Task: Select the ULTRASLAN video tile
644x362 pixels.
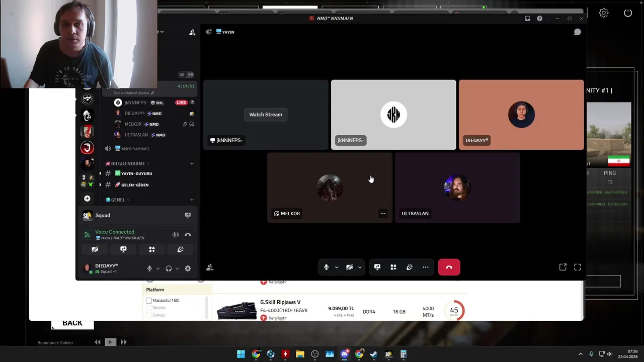Action: pos(457,188)
